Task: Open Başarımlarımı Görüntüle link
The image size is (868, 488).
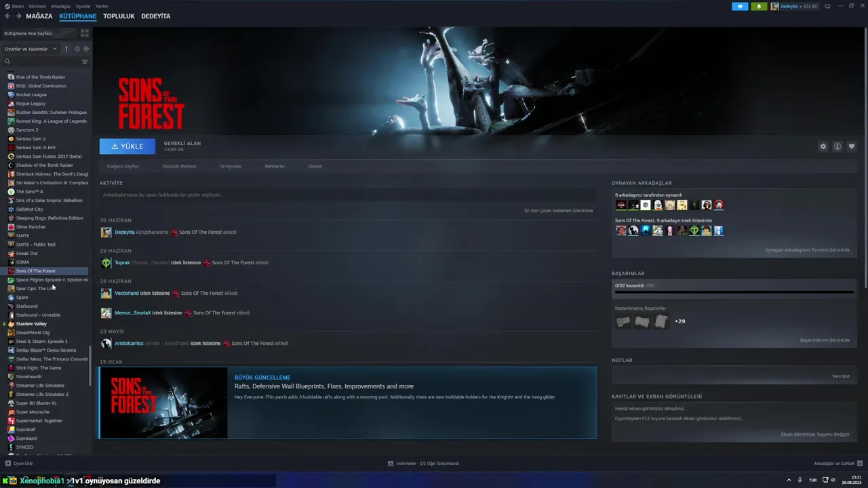Action: click(x=825, y=340)
